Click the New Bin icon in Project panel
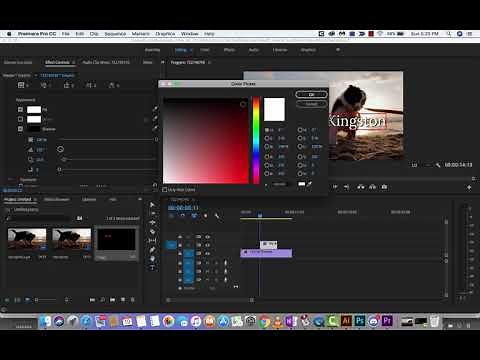 113,300
